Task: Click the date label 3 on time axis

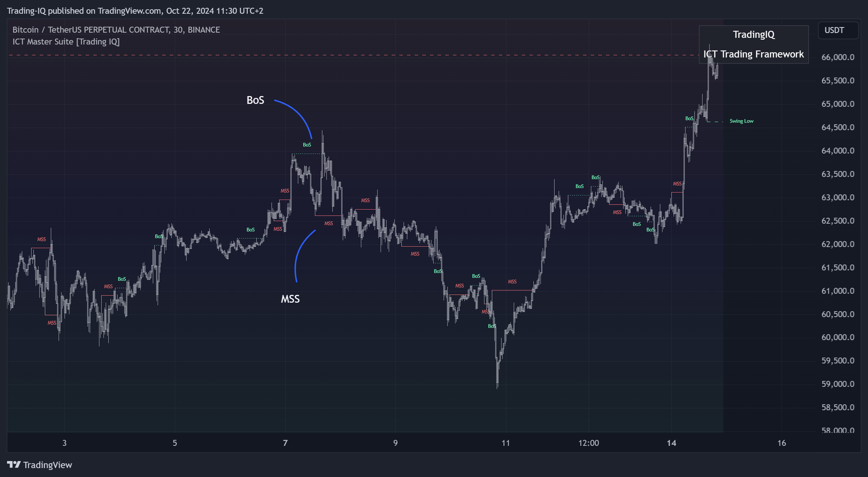Action: point(65,443)
